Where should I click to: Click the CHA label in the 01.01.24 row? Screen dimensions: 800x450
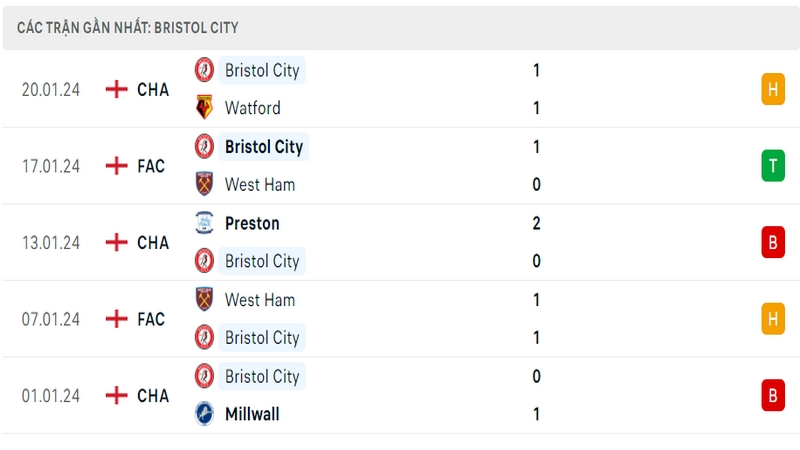click(153, 395)
